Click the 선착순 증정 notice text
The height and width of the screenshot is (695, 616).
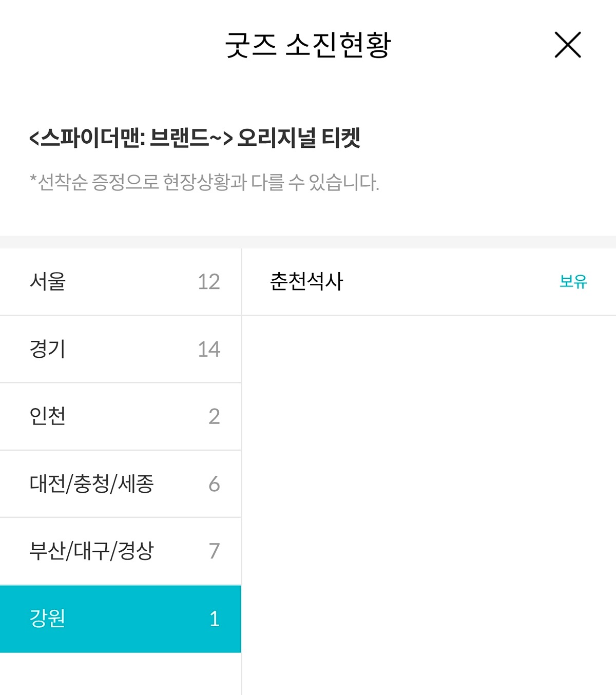click(204, 182)
